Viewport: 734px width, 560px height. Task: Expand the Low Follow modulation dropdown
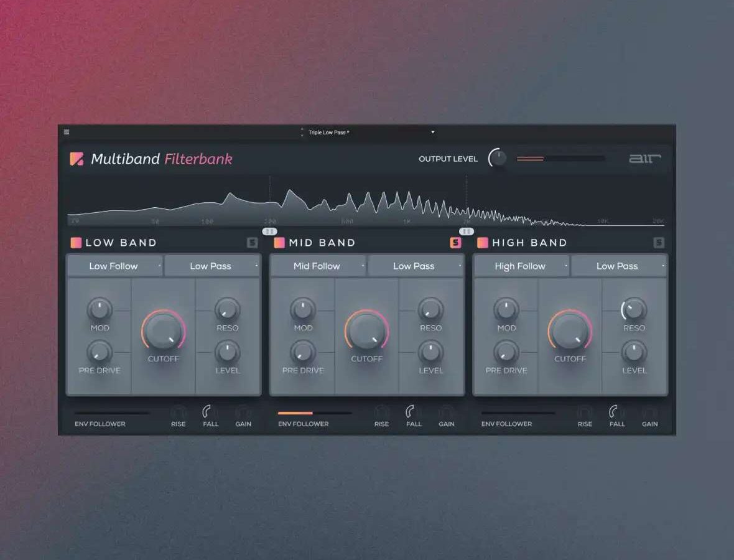[115, 266]
